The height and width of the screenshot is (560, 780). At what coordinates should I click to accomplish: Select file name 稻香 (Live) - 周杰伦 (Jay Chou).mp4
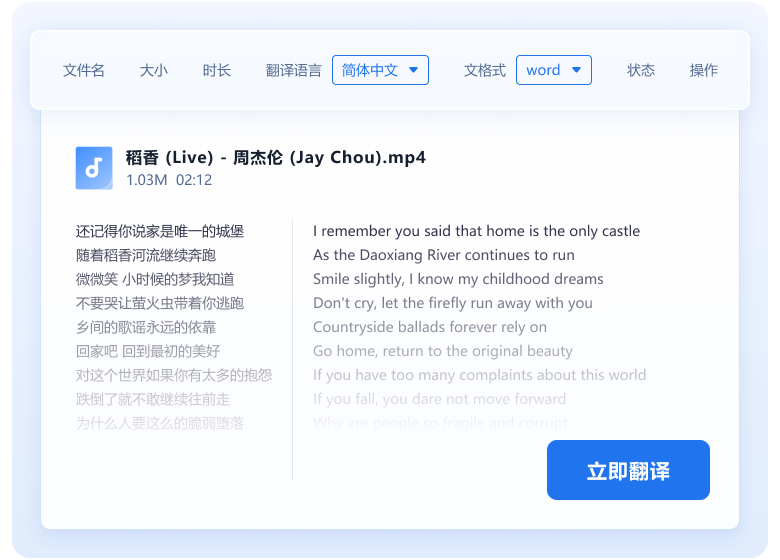(276, 158)
